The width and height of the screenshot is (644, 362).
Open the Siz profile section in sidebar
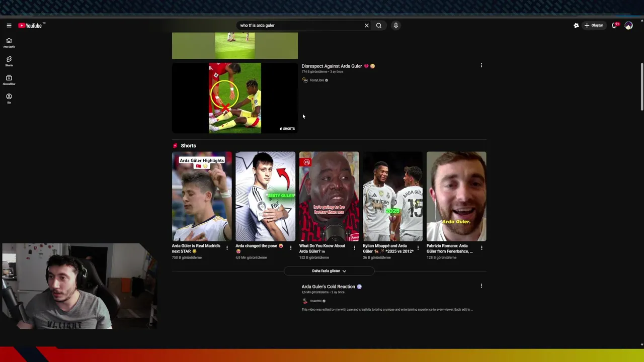9,99
